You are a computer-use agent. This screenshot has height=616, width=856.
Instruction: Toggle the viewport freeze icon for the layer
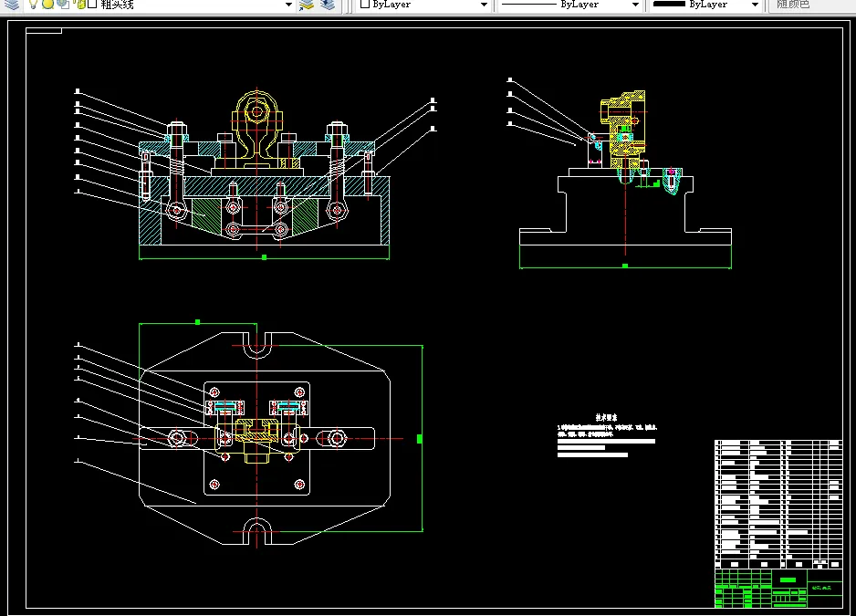63,5
